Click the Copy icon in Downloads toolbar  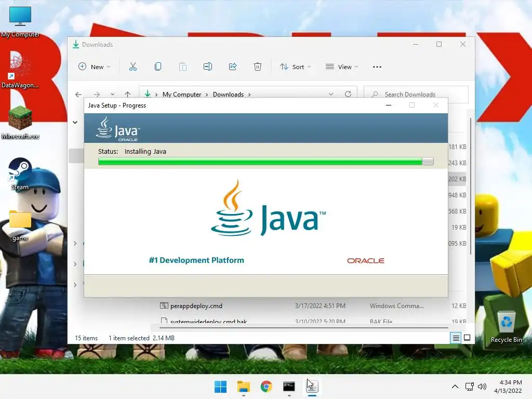pos(158,67)
